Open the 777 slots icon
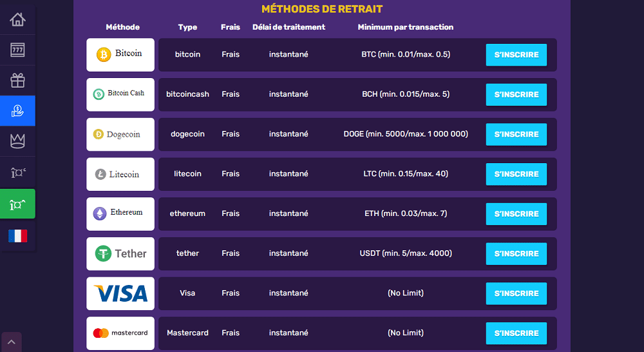The height and width of the screenshot is (352, 644). pyautogui.click(x=17, y=50)
